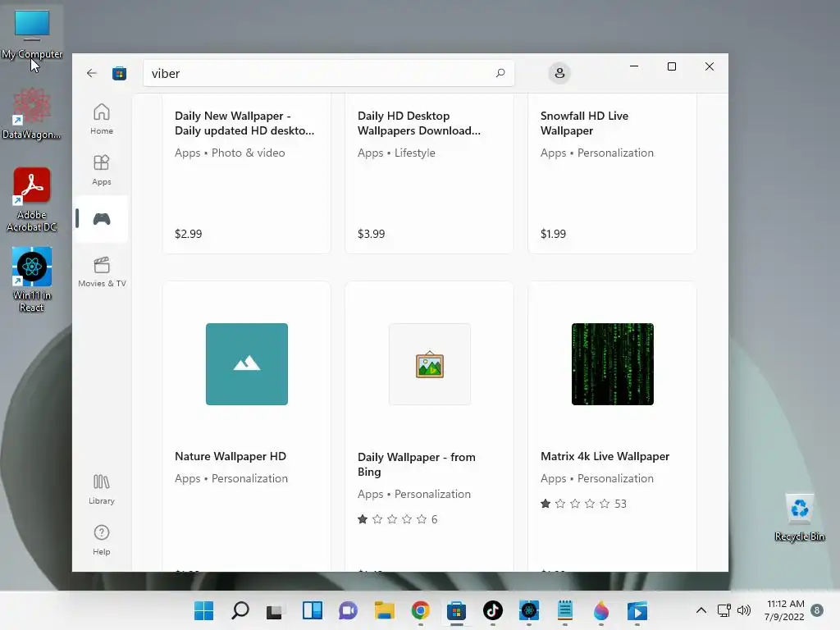Image resolution: width=840 pixels, height=630 pixels.
Task: Open My Computer desktop icon
Action: click(x=32, y=34)
